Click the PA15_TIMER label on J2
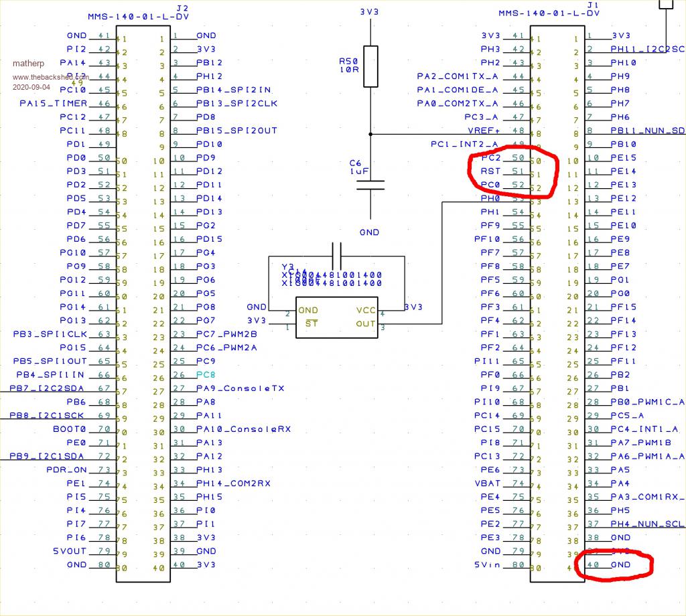This screenshot has height=616, width=686. click(54, 103)
